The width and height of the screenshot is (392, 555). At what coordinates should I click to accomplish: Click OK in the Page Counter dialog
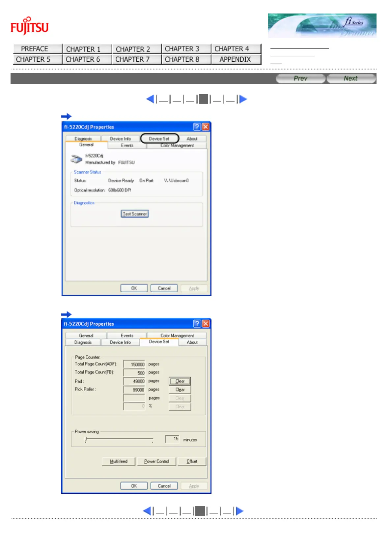[x=134, y=486]
